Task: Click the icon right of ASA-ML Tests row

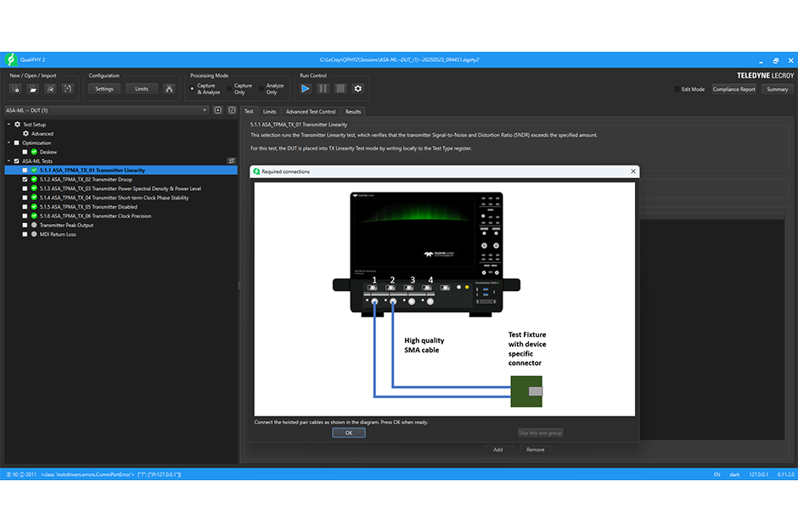Action: click(x=231, y=160)
